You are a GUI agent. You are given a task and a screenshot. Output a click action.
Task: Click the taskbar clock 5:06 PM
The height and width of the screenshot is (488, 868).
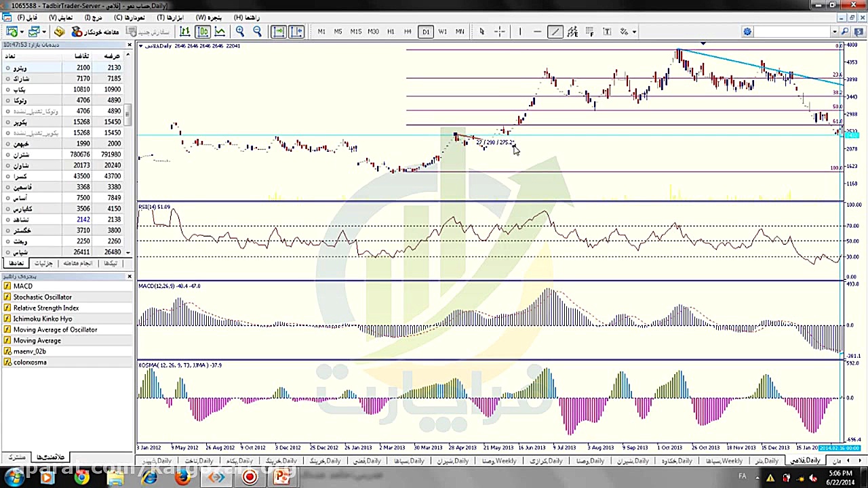(x=840, y=473)
